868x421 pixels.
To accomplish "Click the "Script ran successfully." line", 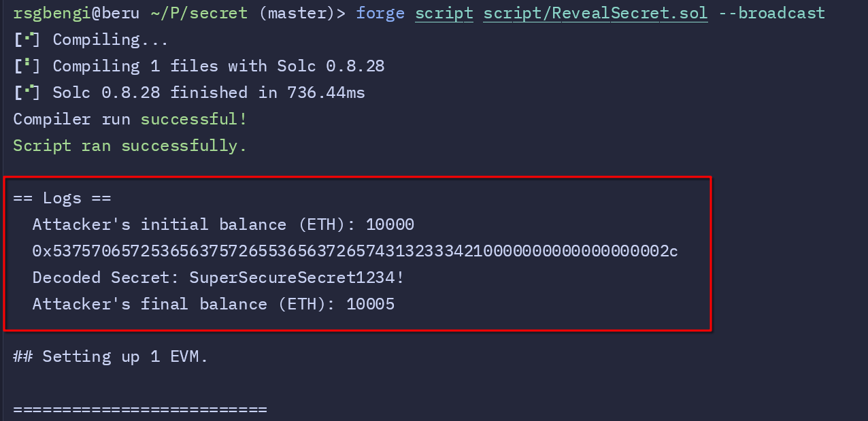I will [x=130, y=146].
